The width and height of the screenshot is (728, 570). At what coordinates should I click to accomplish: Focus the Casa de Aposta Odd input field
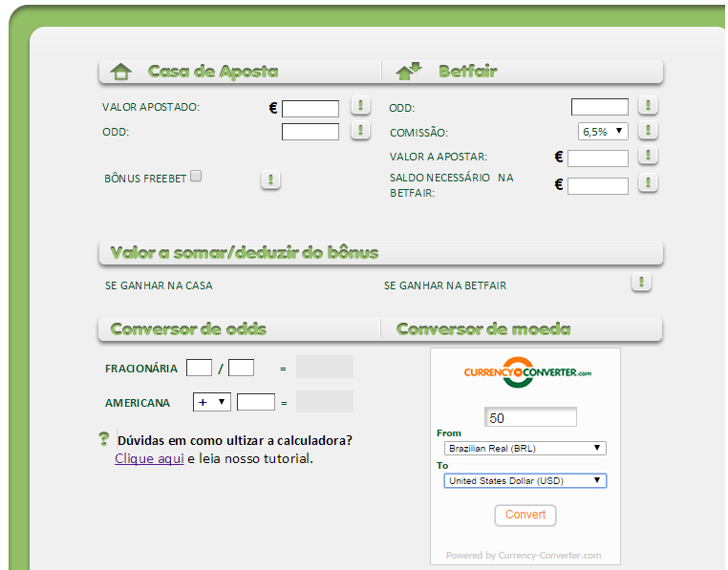click(310, 132)
